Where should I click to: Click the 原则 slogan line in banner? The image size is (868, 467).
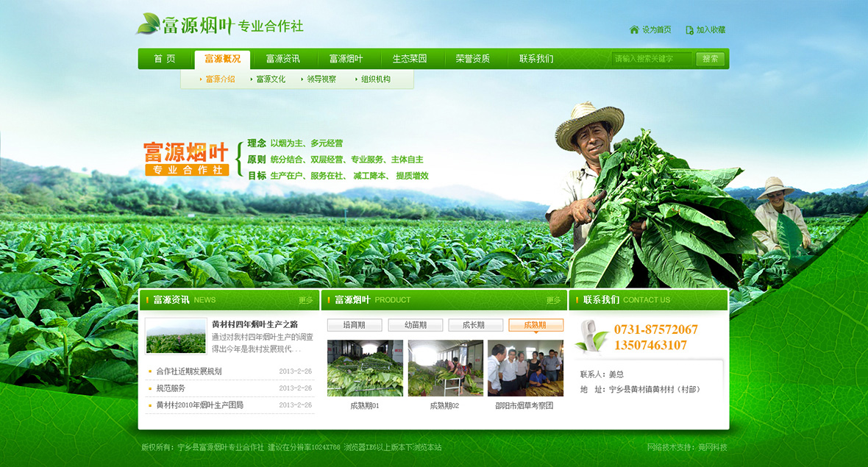point(335,160)
